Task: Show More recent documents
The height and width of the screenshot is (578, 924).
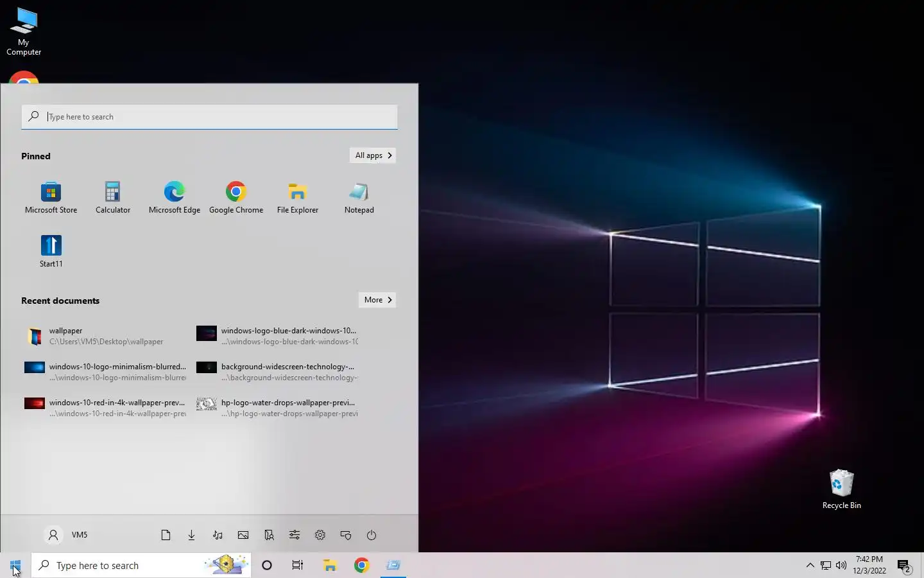Action: pyautogui.click(x=377, y=300)
